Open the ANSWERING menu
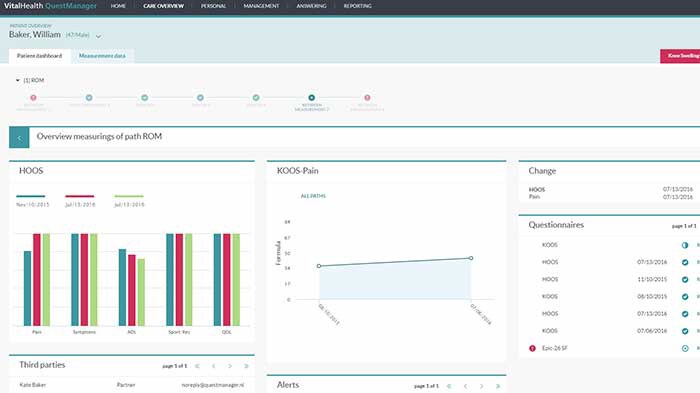This screenshot has height=393, width=700. (311, 6)
